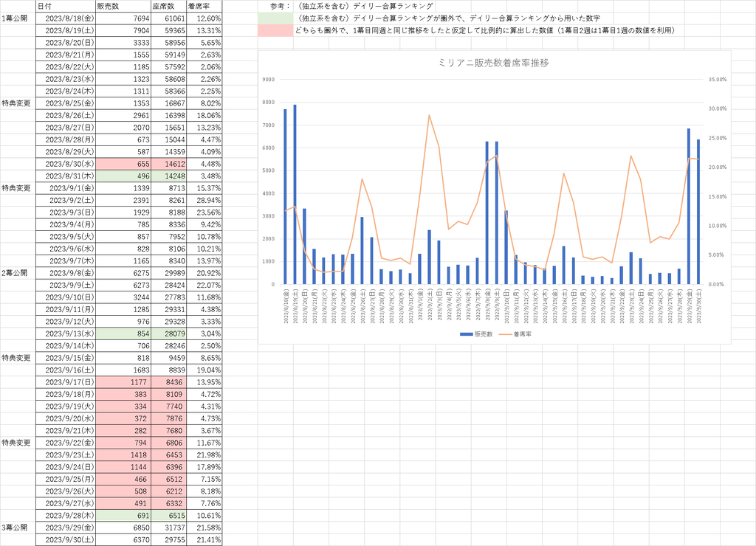Select seat count 61061
This screenshot has height=546, width=756.
tap(168, 18)
